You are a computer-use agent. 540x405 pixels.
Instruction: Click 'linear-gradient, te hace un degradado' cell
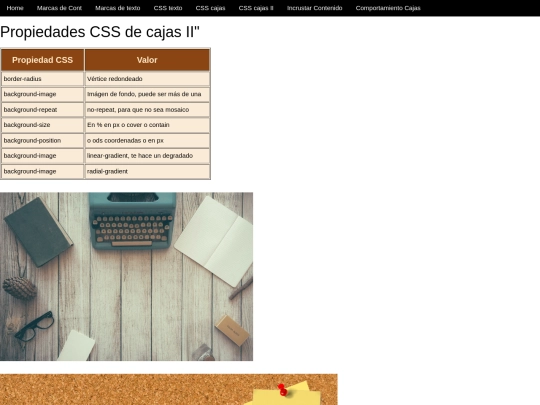(147, 156)
